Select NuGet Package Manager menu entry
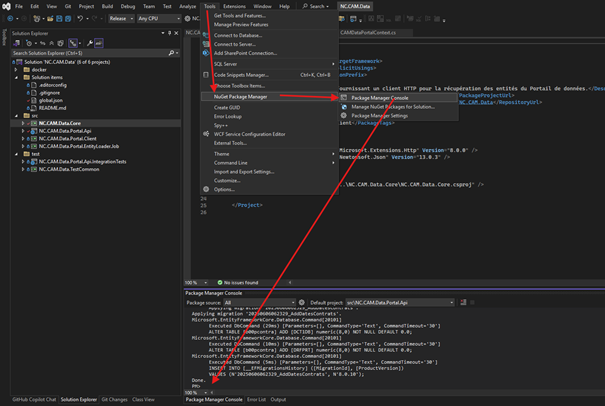The height and width of the screenshot is (406, 605). (x=241, y=97)
